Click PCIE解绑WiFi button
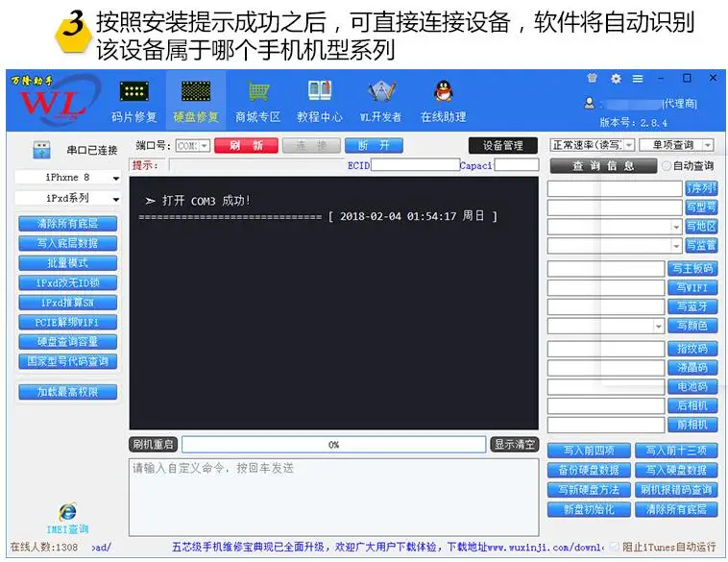This screenshot has width=728, height=562. click(x=68, y=323)
